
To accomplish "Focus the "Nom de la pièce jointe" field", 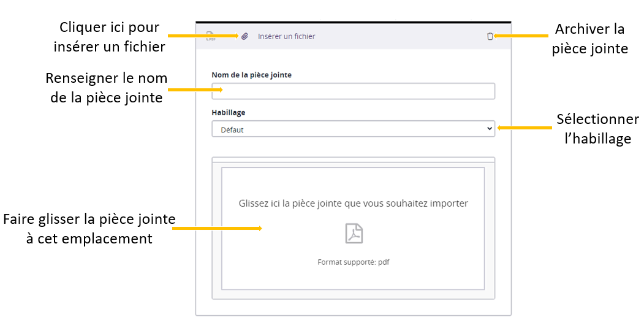I will (x=353, y=91).
